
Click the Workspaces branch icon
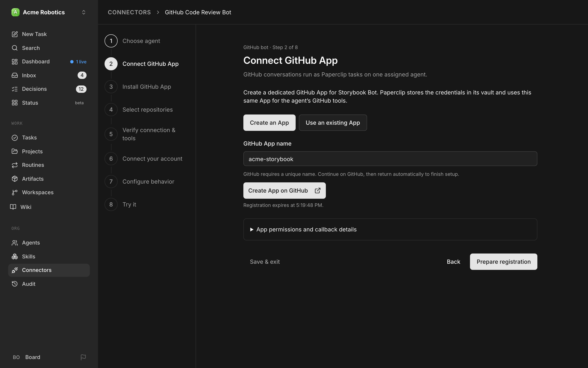pos(14,192)
